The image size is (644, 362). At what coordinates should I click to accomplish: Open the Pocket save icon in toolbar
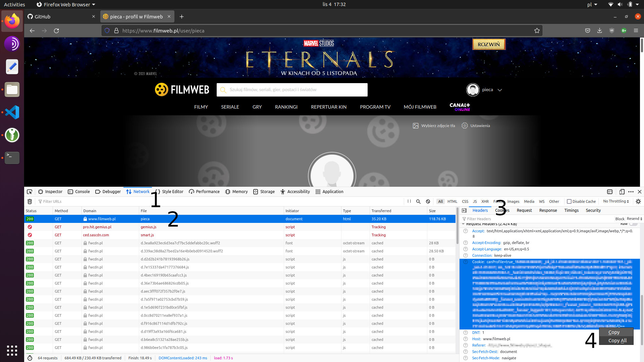tap(587, 31)
